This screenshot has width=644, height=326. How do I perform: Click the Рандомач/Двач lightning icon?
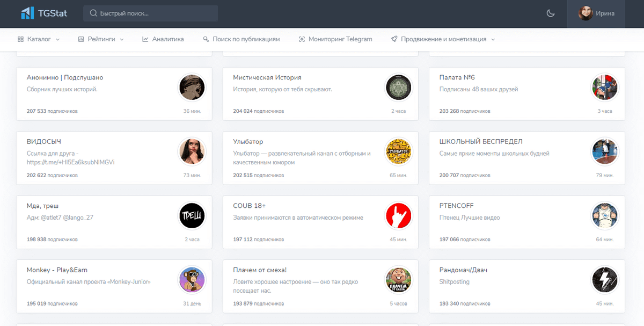pos(605,280)
